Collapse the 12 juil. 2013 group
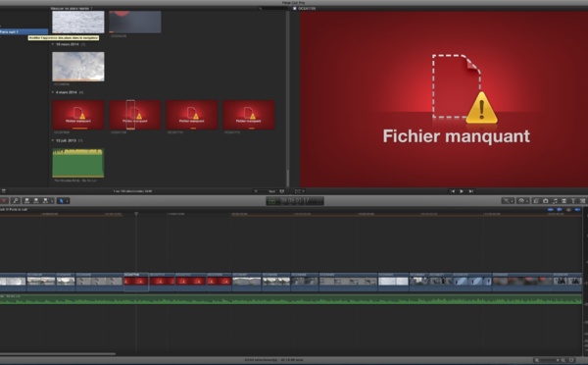Image resolution: width=588 pixels, height=365 pixels. pyautogui.click(x=53, y=140)
